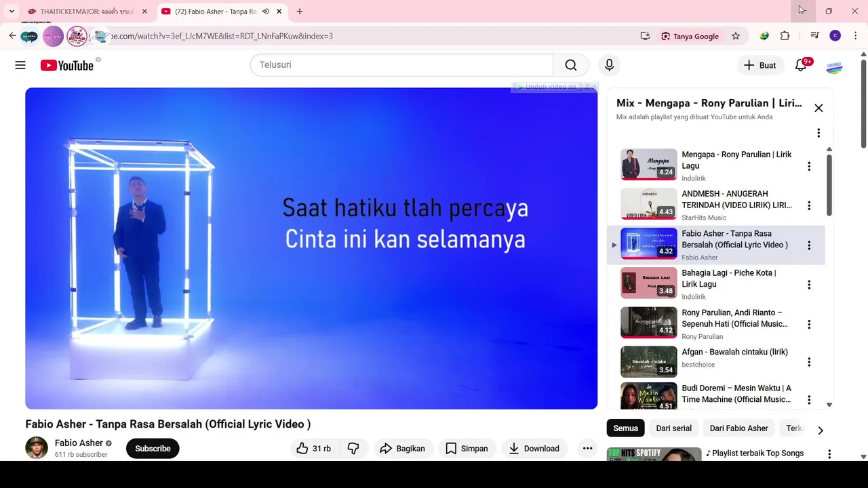Open a new browser tab
868x488 pixels.
coord(299,12)
